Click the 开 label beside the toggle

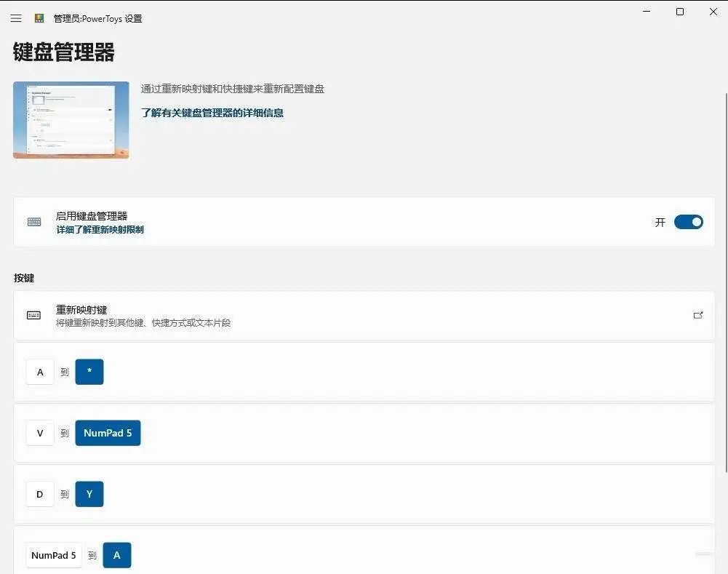[660, 223]
